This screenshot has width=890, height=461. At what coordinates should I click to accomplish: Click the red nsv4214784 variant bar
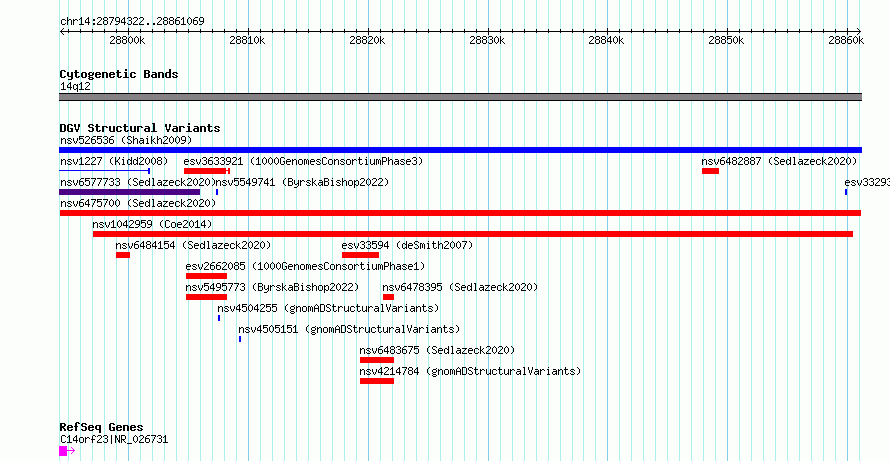(377, 381)
